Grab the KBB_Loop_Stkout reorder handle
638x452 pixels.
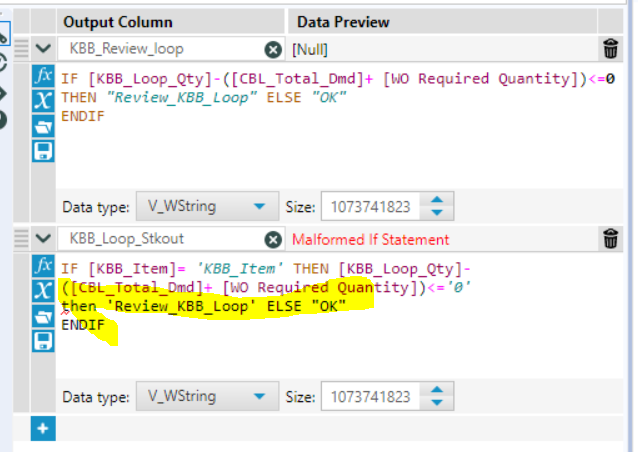21,238
